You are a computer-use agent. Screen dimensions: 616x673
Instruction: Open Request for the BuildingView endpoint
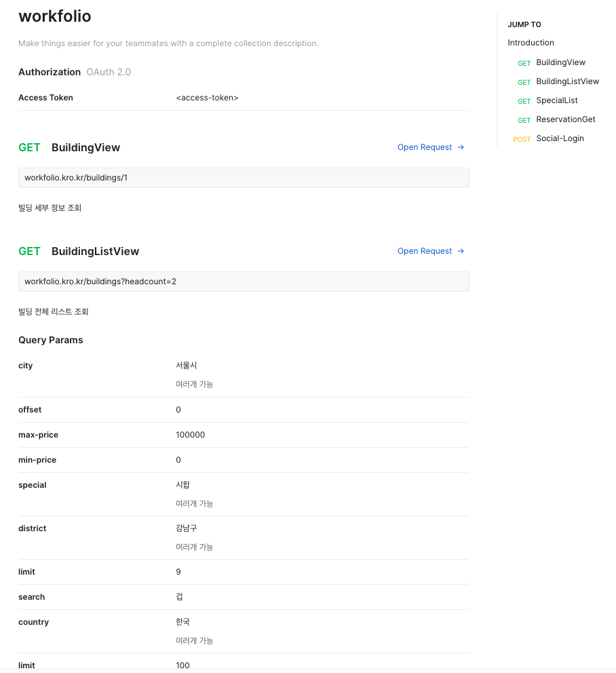[x=424, y=147]
